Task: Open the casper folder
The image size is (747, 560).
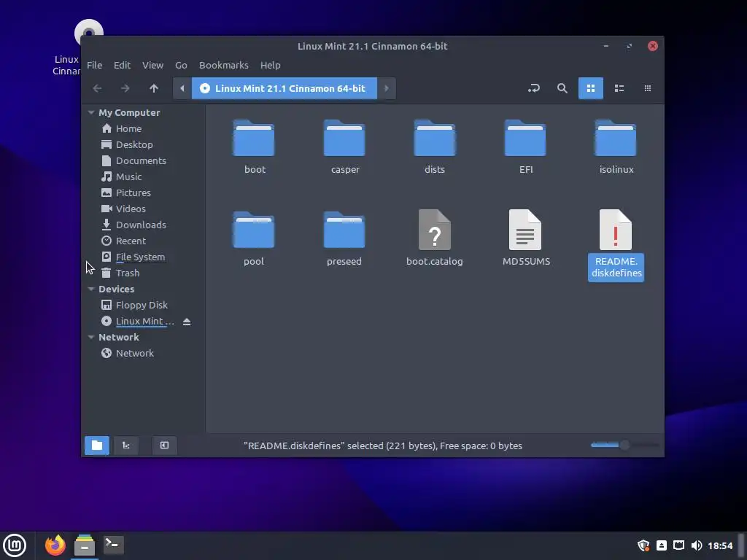Action: click(344, 147)
